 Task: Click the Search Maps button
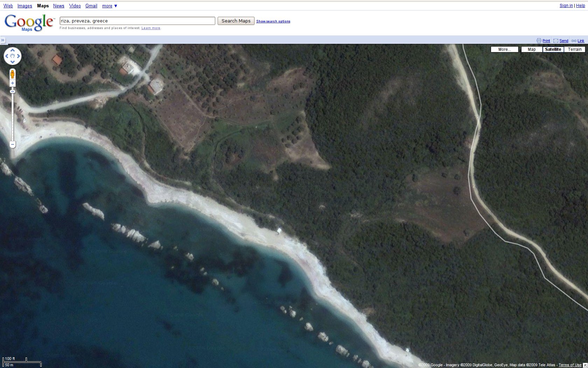tap(236, 21)
